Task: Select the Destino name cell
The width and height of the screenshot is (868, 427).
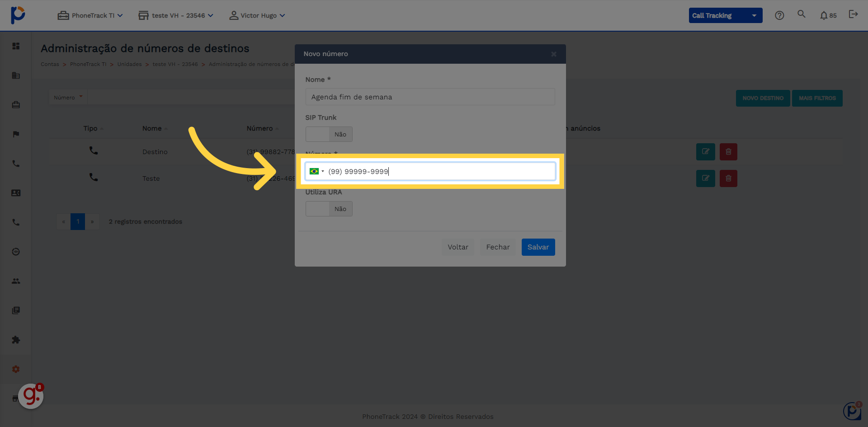Action: click(x=155, y=152)
